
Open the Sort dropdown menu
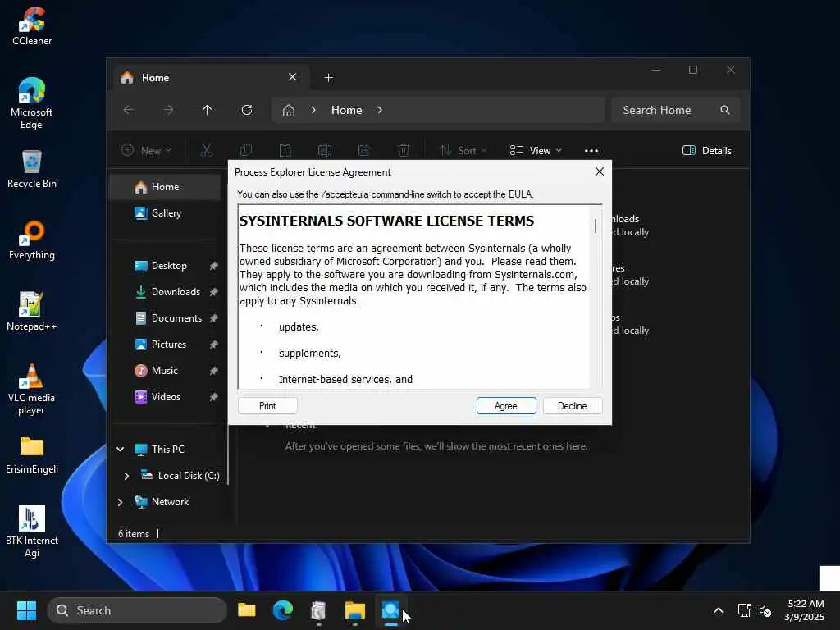pyautogui.click(x=463, y=151)
